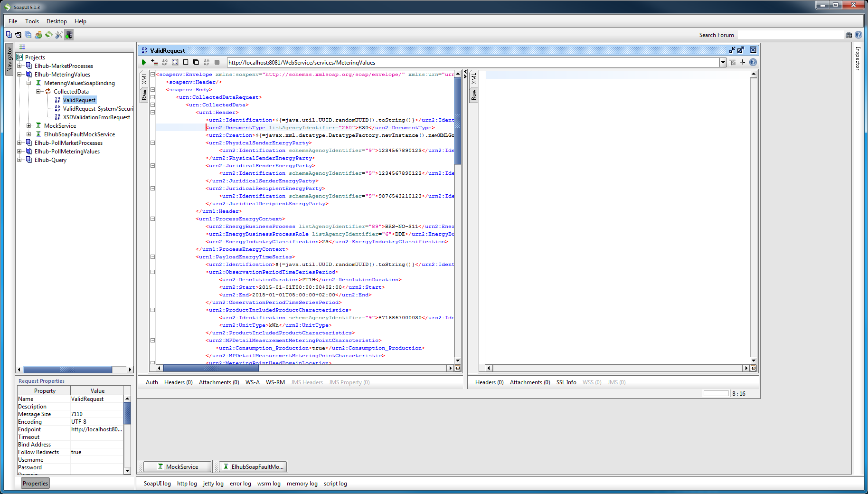Switch to the WS-A request tab
The width and height of the screenshot is (868, 494).
pos(252,382)
